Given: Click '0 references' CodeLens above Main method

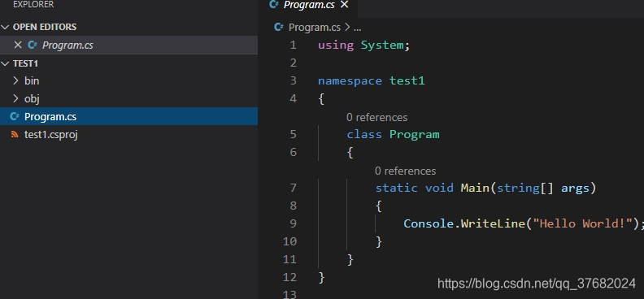Looking at the screenshot, I should pyautogui.click(x=406, y=171).
